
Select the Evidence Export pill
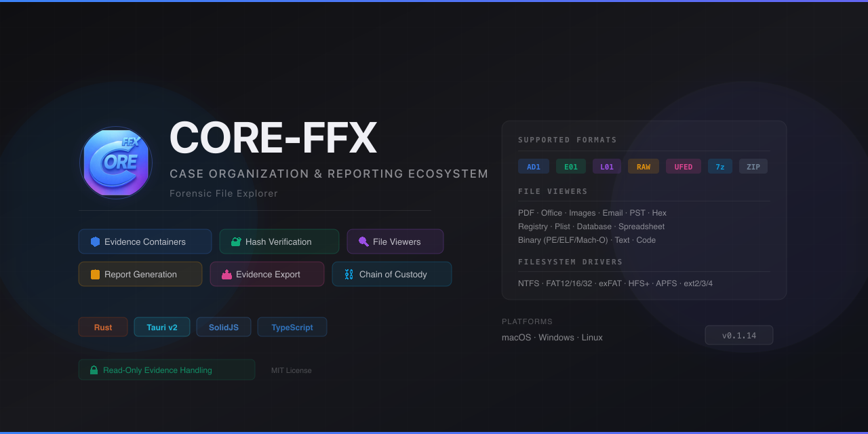[x=267, y=274]
